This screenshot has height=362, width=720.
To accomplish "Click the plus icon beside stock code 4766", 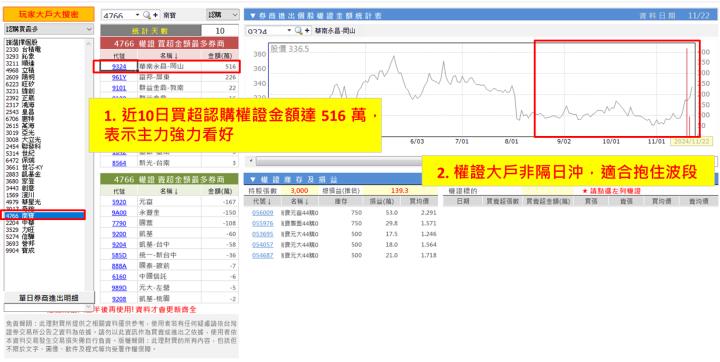I will (x=156, y=15).
